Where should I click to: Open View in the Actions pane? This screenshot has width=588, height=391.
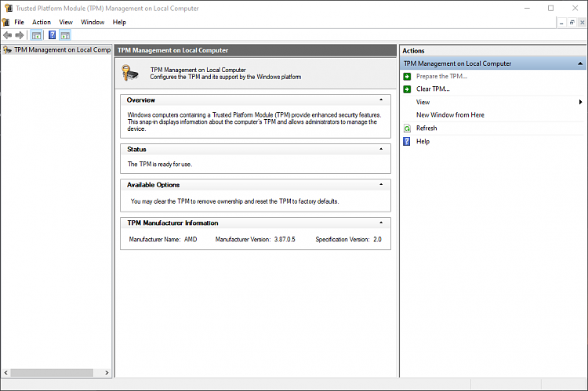pyautogui.click(x=423, y=102)
